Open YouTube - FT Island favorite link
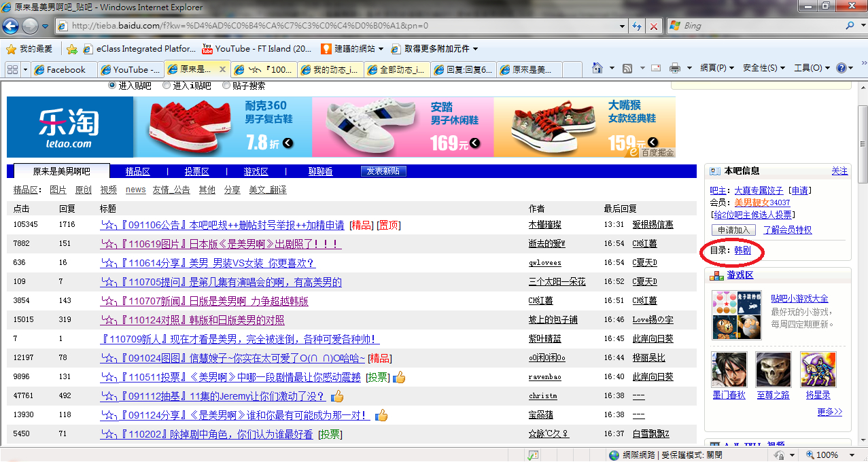 tap(258, 49)
